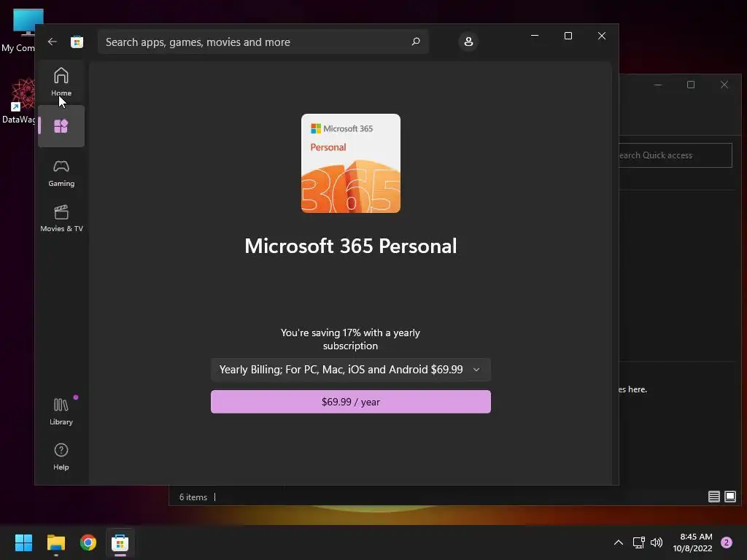
Task: Expand the Yearly Billing plan dropdown
Action: click(x=351, y=370)
